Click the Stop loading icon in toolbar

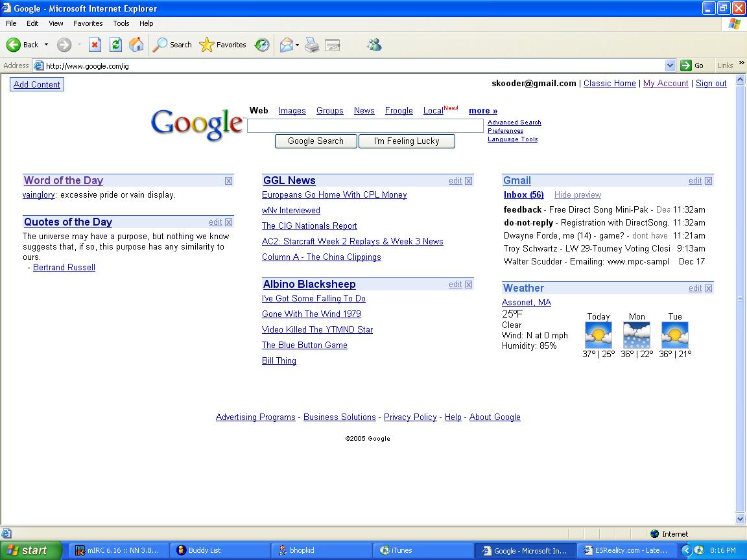tap(95, 45)
